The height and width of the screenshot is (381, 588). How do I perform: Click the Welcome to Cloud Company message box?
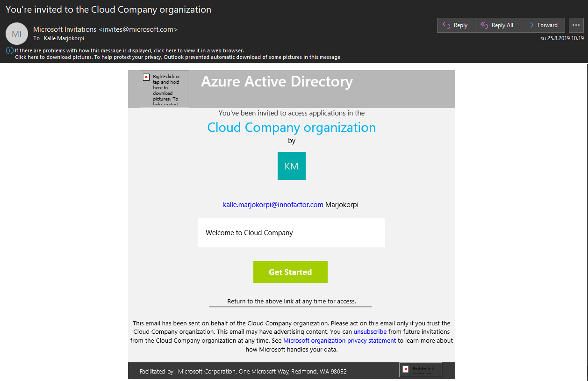click(292, 232)
